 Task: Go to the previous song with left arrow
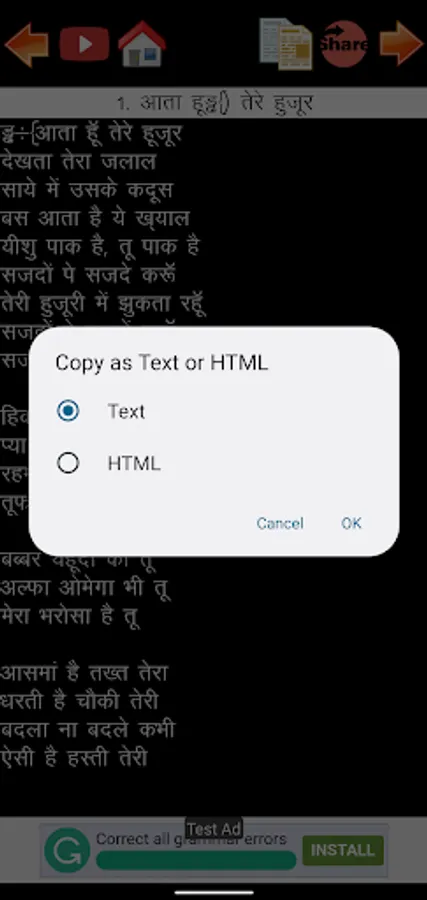click(26, 44)
